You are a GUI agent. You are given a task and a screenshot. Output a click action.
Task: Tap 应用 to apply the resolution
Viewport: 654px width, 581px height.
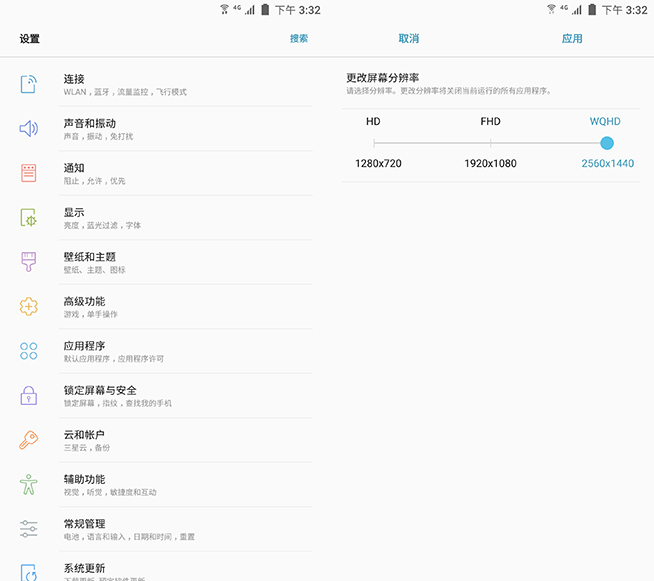(x=572, y=39)
